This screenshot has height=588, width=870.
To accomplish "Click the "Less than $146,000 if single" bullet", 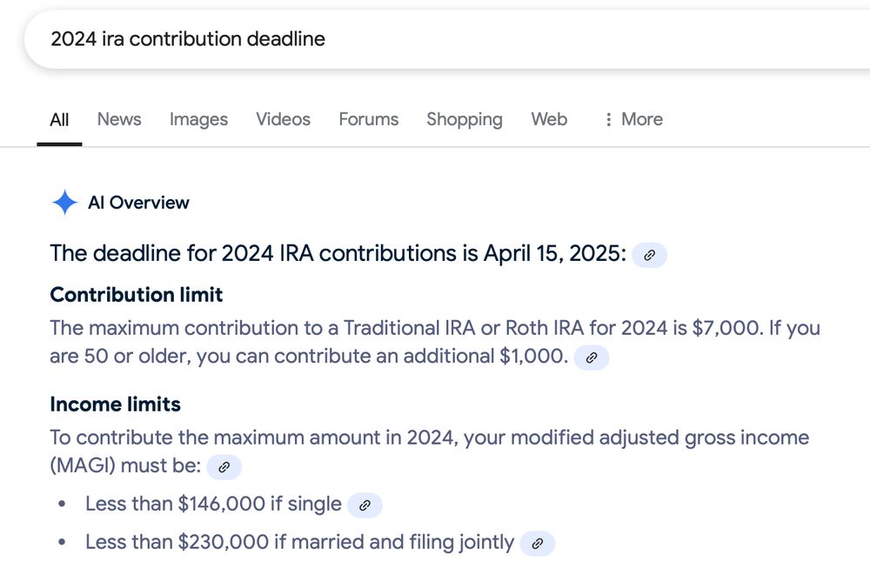I will (213, 504).
